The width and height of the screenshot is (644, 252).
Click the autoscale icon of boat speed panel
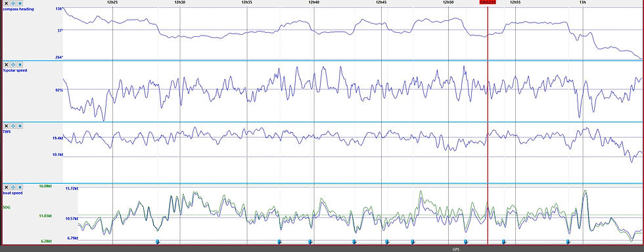point(20,187)
